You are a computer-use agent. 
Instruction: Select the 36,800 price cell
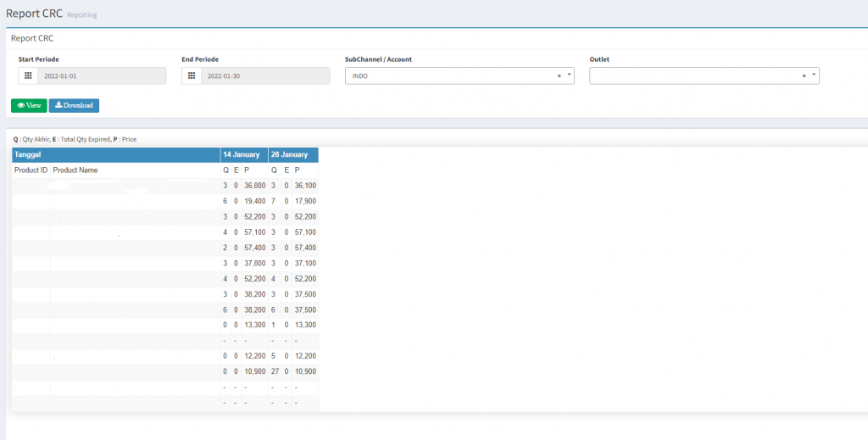coord(254,186)
